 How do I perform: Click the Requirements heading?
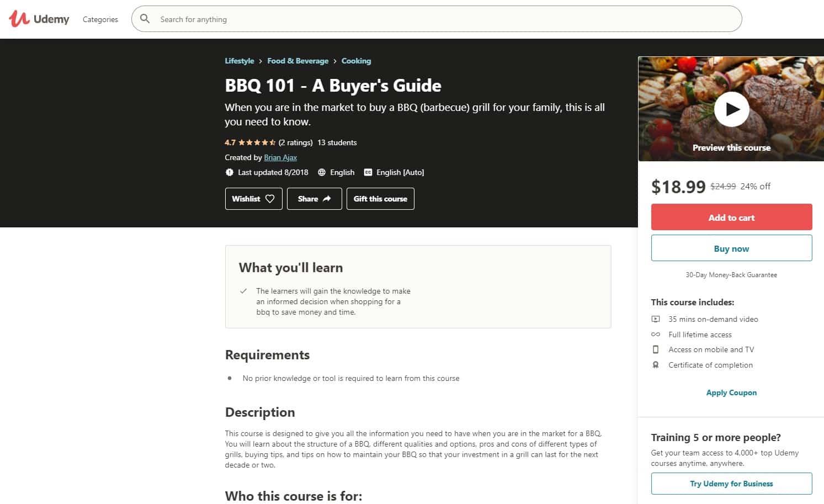267,355
